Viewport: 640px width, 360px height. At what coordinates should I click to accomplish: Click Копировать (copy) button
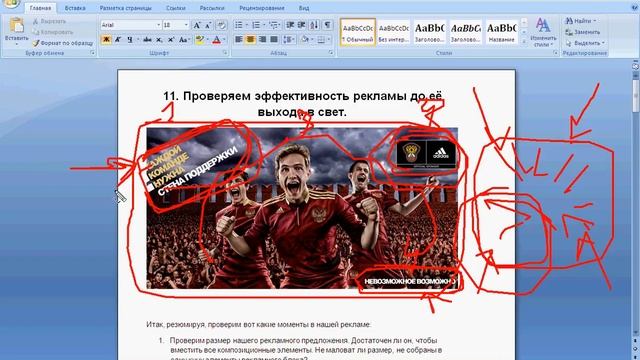point(53,32)
